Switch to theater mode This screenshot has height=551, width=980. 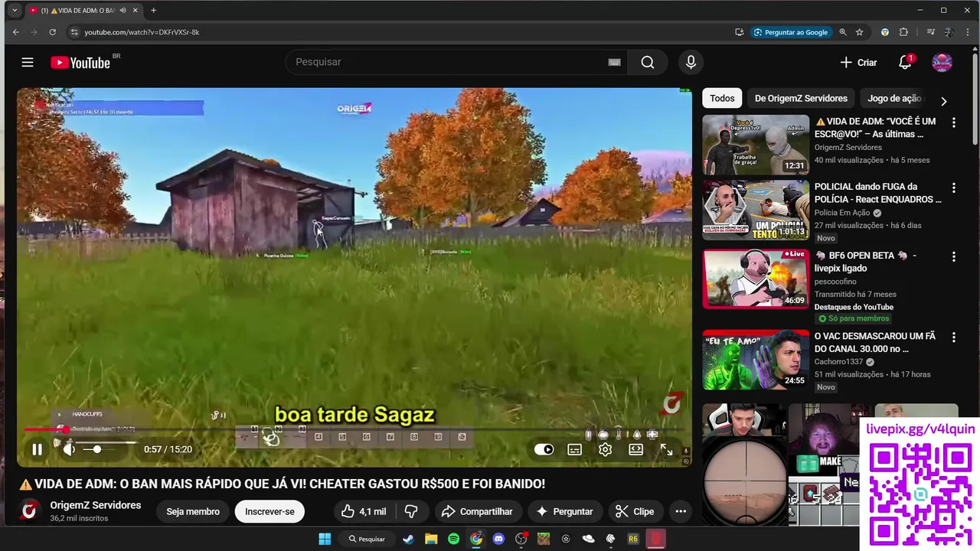tap(635, 449)
